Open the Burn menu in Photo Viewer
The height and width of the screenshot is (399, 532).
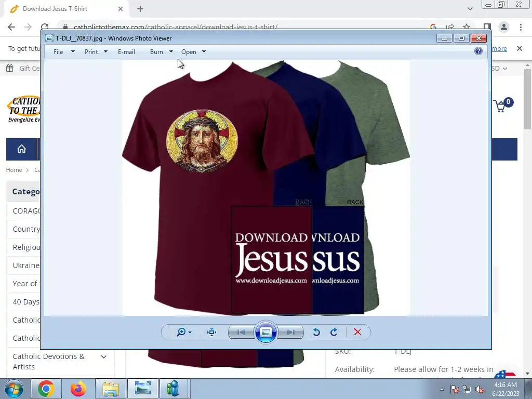click(156, 51)
